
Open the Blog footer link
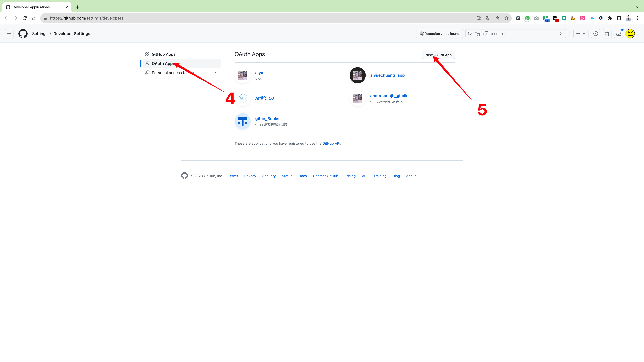[x=396, y=176]
